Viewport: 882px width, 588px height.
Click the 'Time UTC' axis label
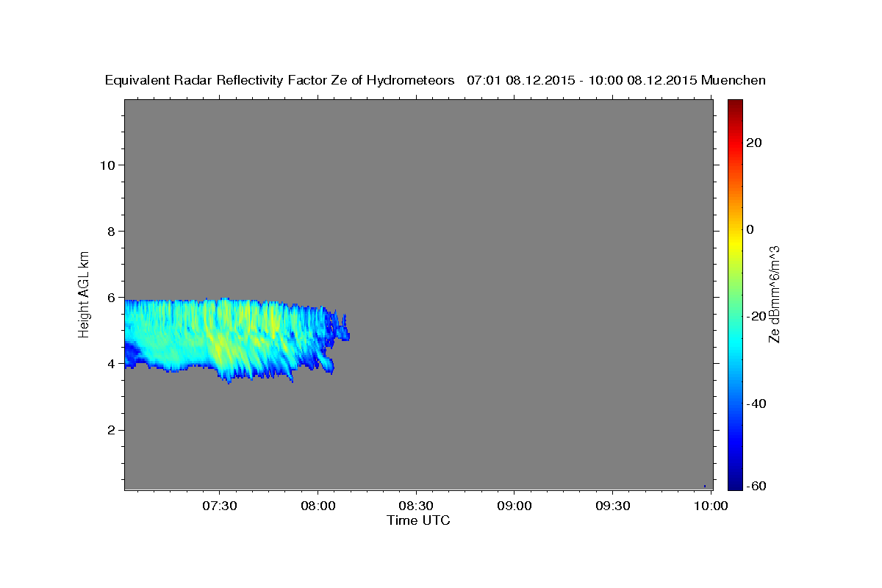click(x=418, y=520)
